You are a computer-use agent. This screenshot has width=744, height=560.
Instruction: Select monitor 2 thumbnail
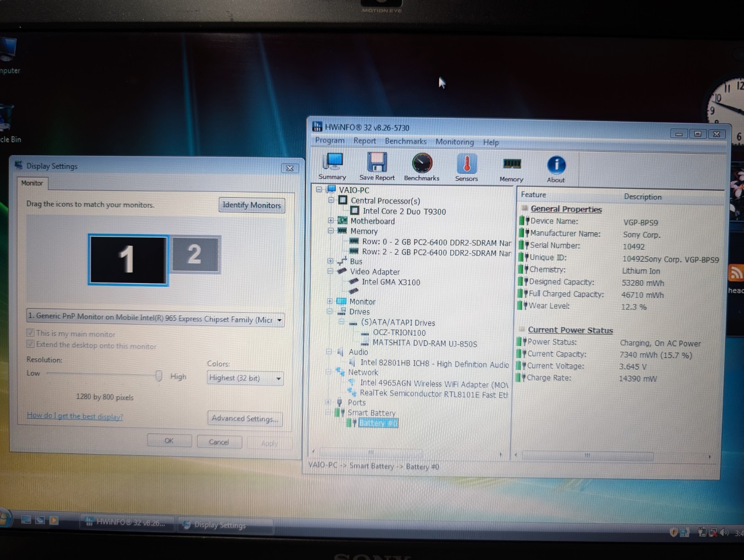195,254
